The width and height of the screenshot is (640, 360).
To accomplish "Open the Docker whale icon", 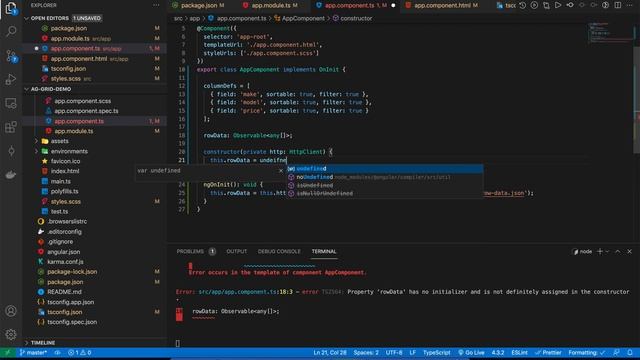I will tap(11, 175).
